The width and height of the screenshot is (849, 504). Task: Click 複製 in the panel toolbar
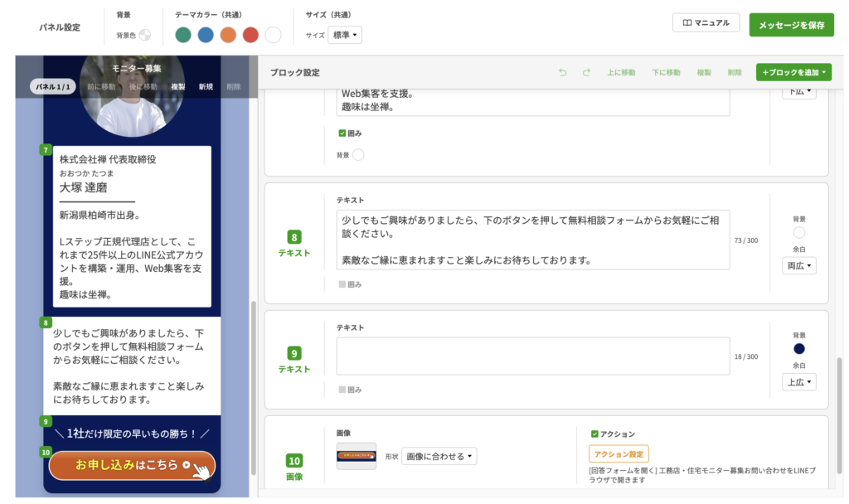tap(178, 87)
